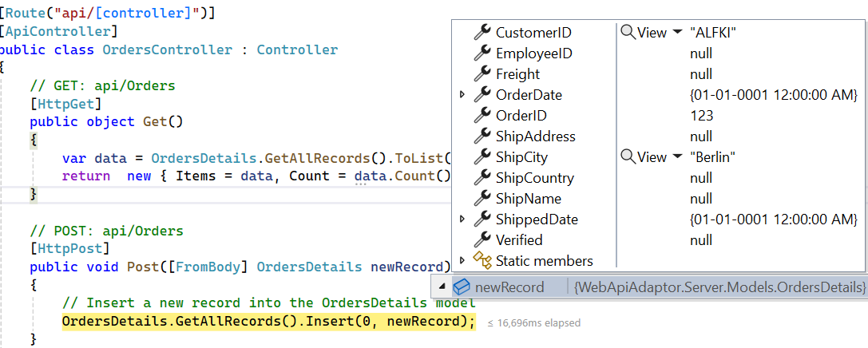868x348 pixels.
Task: Click the Static members class icon
Action: pyautogui.click(x=482, y=260)
